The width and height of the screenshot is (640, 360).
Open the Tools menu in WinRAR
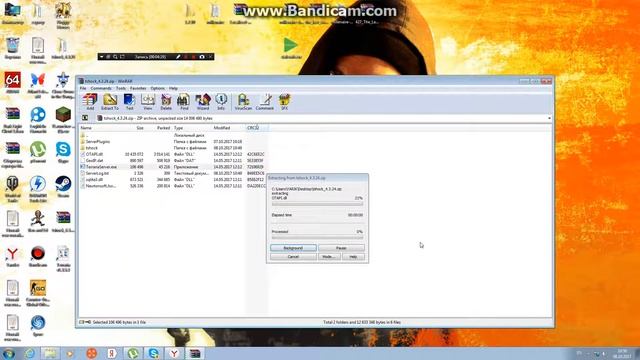(x=121, y=88)
